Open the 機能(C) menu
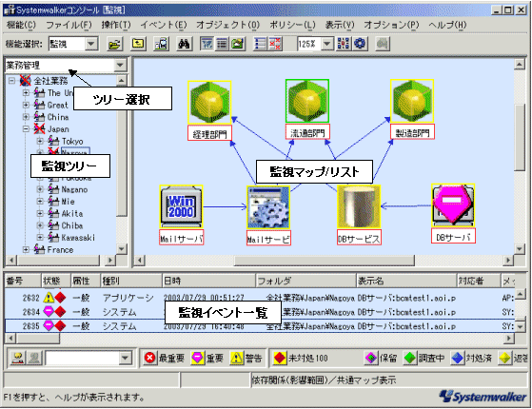Image resolution: width=532 pixels, height=409 pixels. click(x=21, y=25)
